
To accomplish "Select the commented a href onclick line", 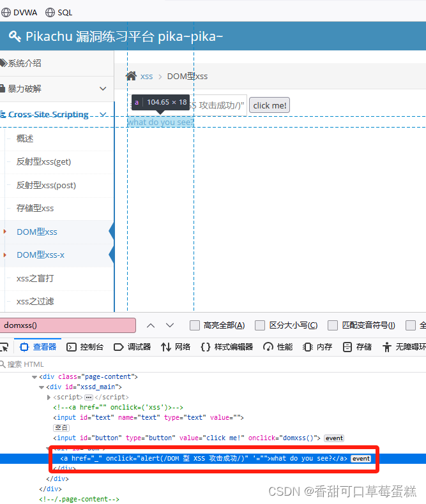I will (118, 407).
